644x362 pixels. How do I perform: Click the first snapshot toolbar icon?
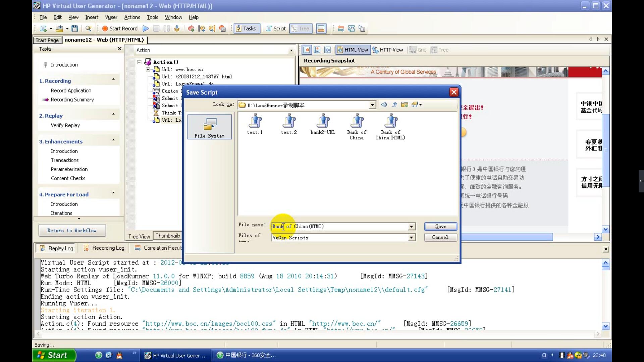pos(307,50)
